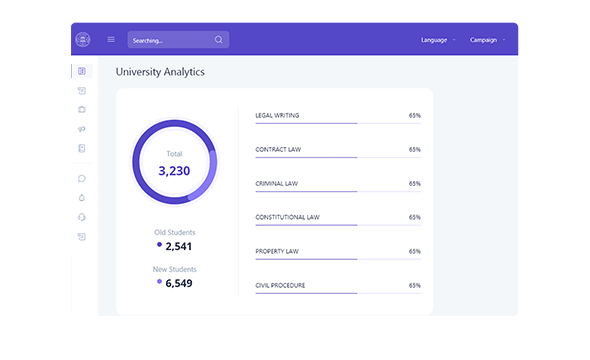This screenshot has height=360, width=590.
Task: Click the Legal Writing progress bar
Action: (338, 123)
